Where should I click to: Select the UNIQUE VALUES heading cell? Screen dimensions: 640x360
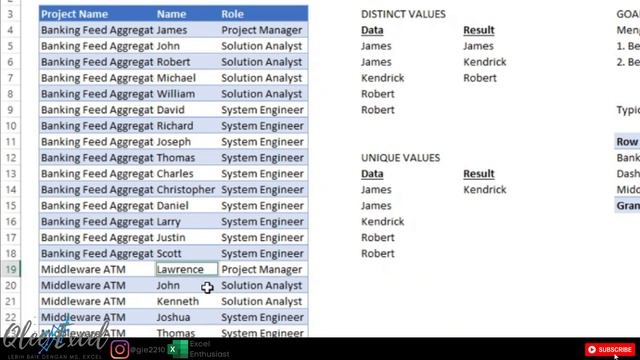point(400,158)
